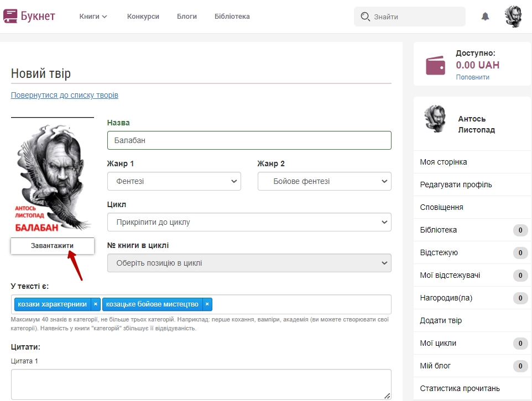Open the Бібліотека top navigation item

point(232,16)
